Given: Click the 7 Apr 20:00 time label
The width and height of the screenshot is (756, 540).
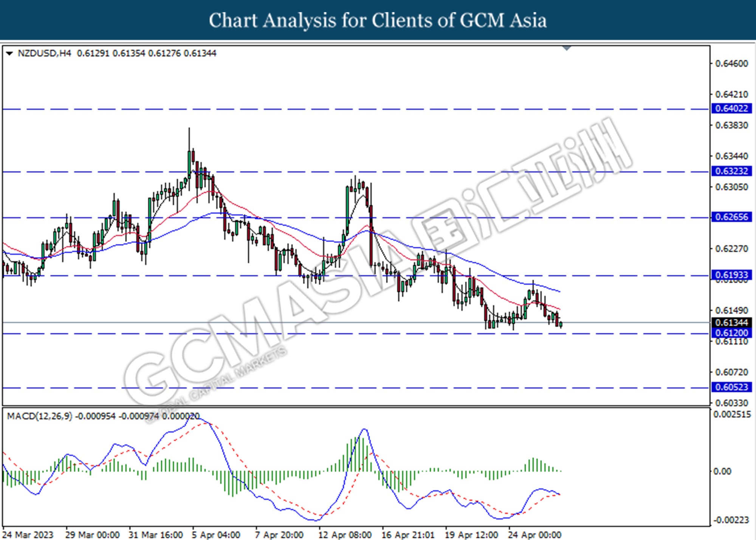Looking at the screenshot, I should (279, 535).
